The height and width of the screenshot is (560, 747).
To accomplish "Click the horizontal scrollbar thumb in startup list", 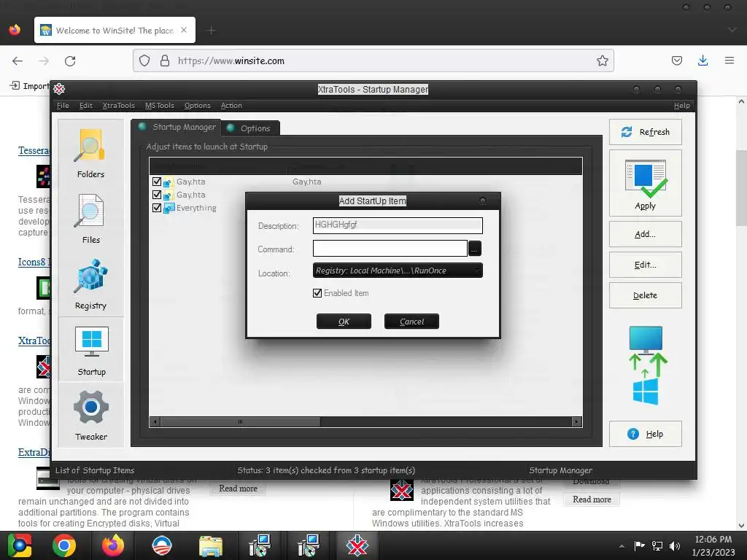I will [241, 422].
